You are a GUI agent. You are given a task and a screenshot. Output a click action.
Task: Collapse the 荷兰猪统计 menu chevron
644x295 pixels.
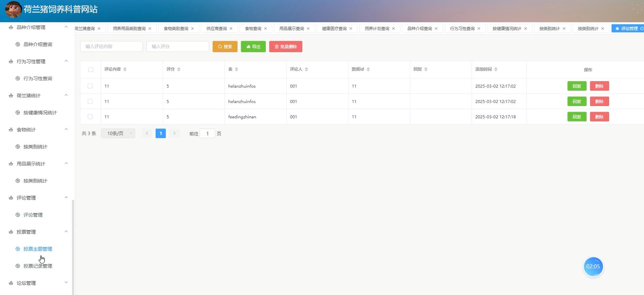pos(66,95)
